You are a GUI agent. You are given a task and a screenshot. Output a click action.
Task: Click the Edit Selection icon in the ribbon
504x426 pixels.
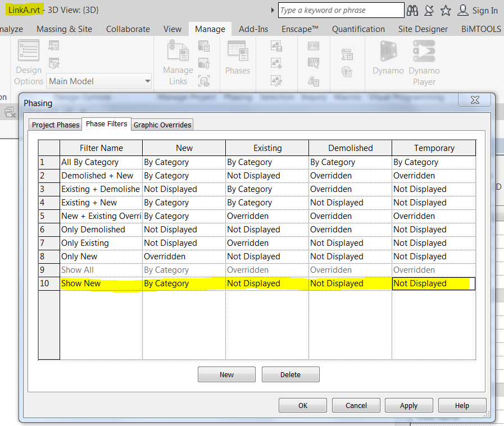coord(276,80)
